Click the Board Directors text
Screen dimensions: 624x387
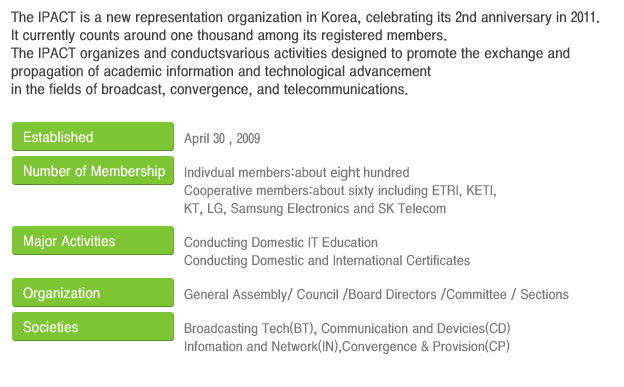(392, 294)
